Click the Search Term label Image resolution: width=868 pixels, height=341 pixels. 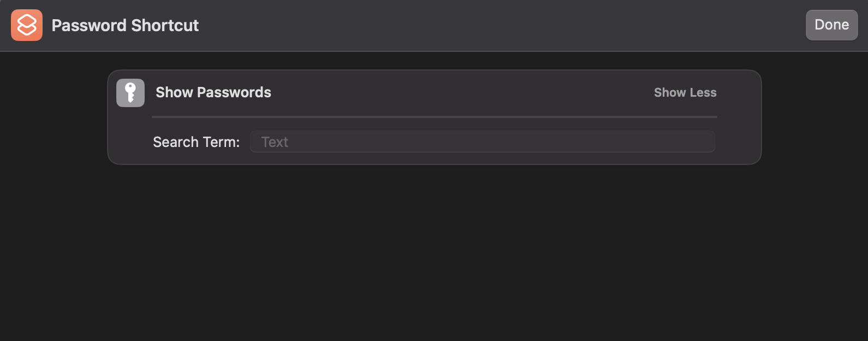(196, 142)
